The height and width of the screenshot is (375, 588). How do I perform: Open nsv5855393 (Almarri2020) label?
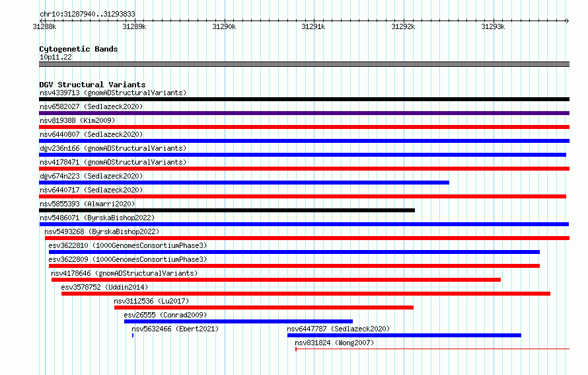[x=87, y=204]
